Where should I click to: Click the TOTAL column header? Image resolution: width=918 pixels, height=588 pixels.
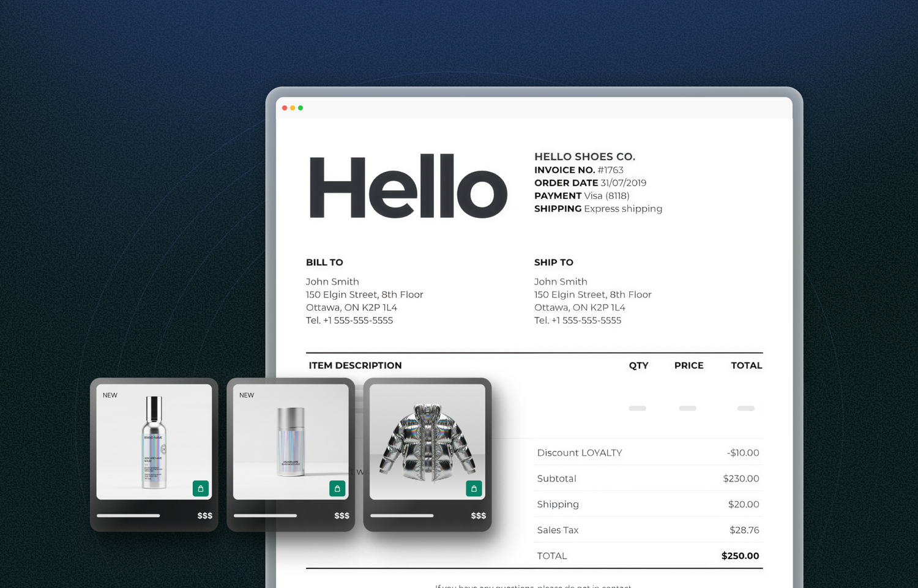pyautogui.click(x=746, y=365)
